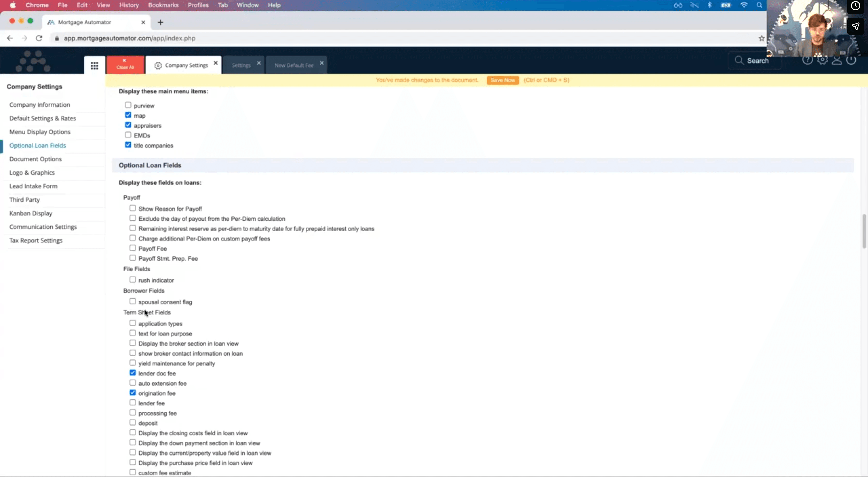Click the Mortgage Automator dots logo
This screenshot has height=477, width=868.
pyautogui.click(x=33, y=61)
